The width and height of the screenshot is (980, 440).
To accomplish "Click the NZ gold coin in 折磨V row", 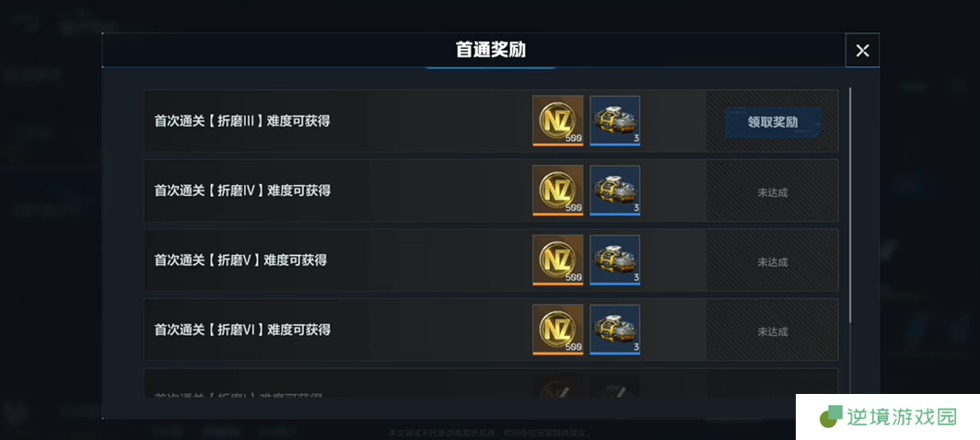I will coord(557,260).
